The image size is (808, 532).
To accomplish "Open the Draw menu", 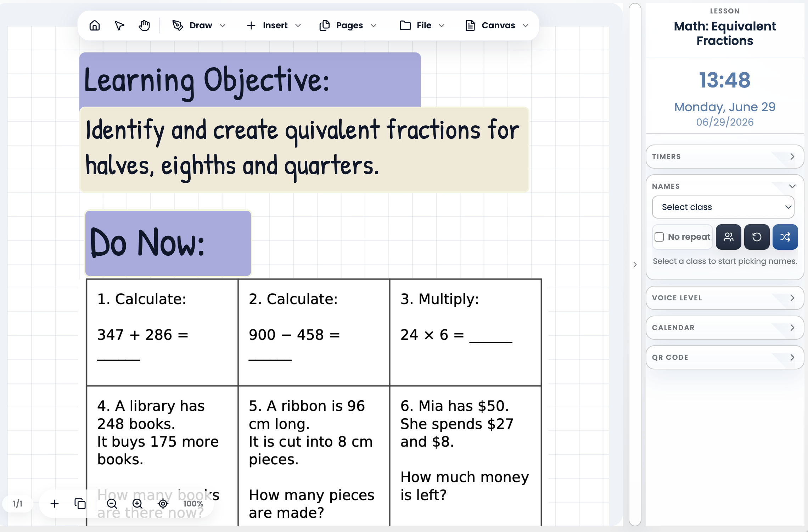I will coord(199,26).
